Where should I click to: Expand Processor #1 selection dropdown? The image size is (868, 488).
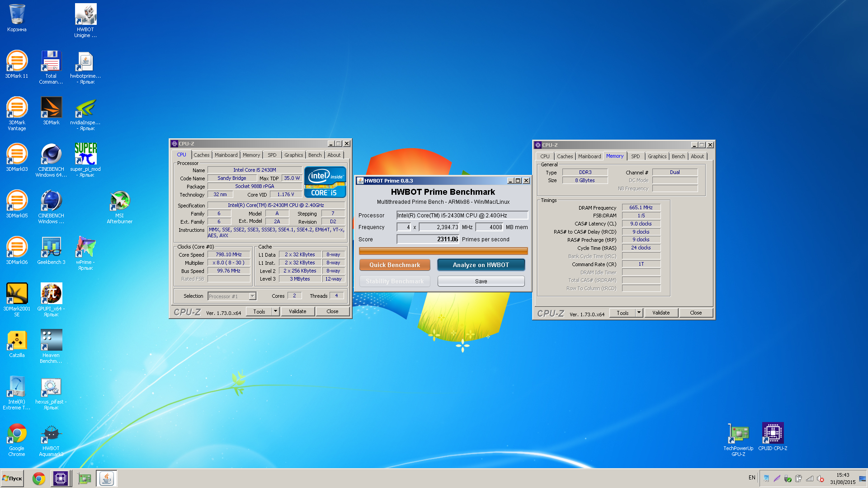click(x=253, y=296)
